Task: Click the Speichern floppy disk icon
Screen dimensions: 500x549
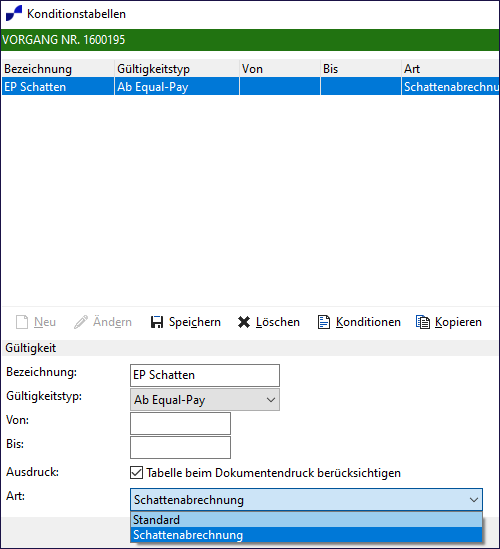Action: coord(157,322)
